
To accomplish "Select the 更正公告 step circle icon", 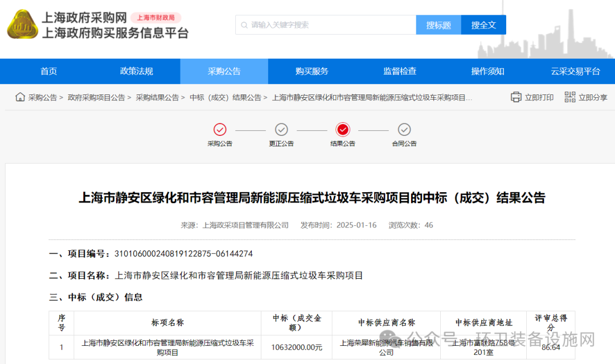I will pyautogui.click(x=281, y=129).
